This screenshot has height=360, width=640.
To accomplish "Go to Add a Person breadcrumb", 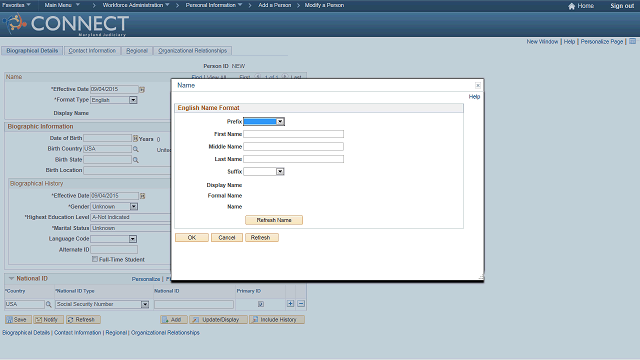I will [275, 5].
